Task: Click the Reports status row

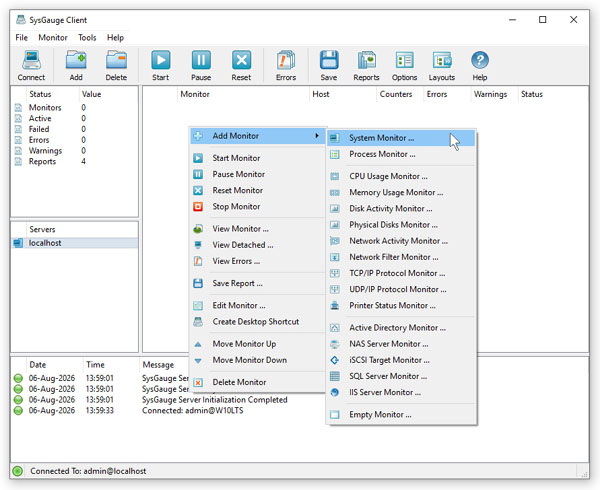Action: (75, 161)
